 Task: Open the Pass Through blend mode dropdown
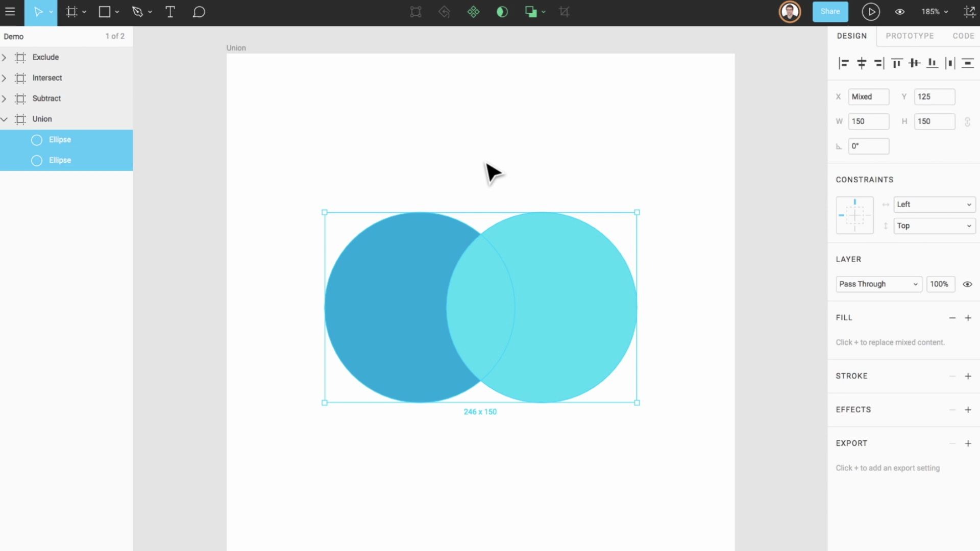point(878,284)
